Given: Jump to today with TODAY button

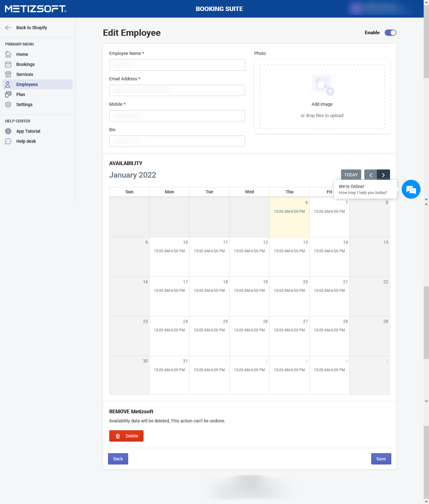Looking at the screenshot, I should tap(351, 175).
